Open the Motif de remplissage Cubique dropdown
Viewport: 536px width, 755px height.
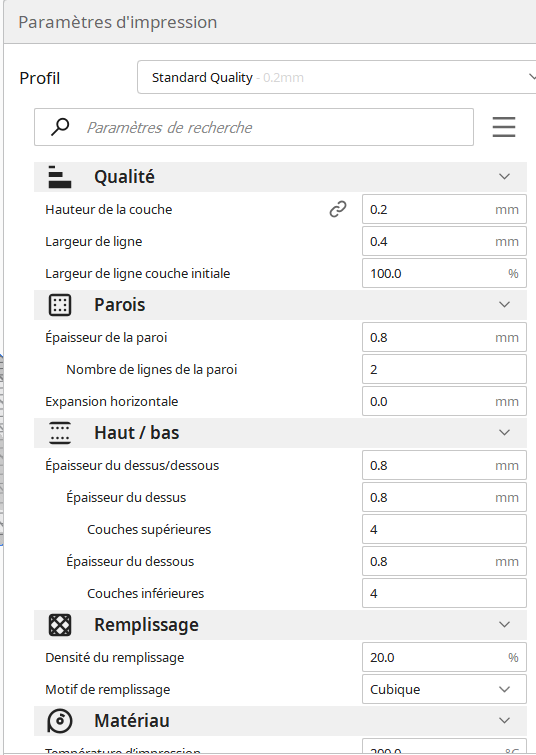[444, 689]
